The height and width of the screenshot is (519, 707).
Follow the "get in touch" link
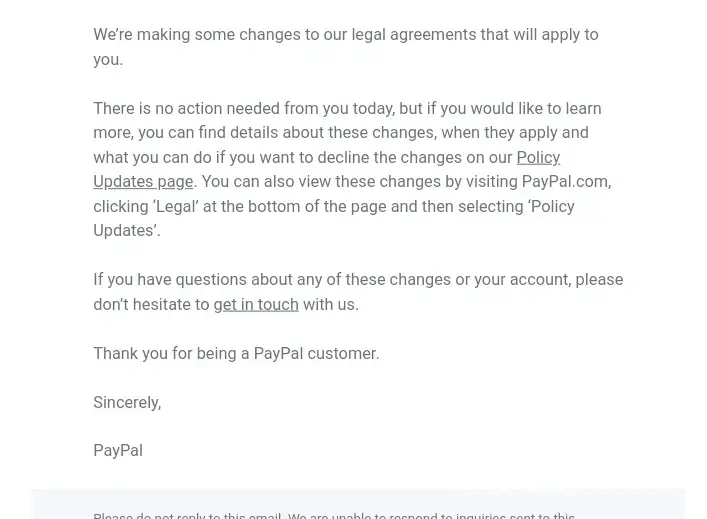[256, 304]
